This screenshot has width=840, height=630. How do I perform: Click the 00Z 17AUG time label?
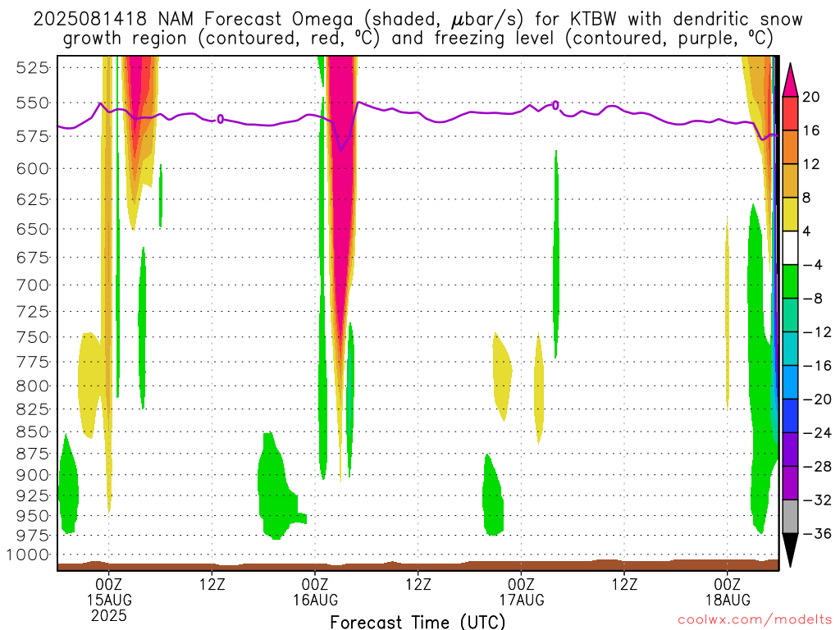(521, 592)
